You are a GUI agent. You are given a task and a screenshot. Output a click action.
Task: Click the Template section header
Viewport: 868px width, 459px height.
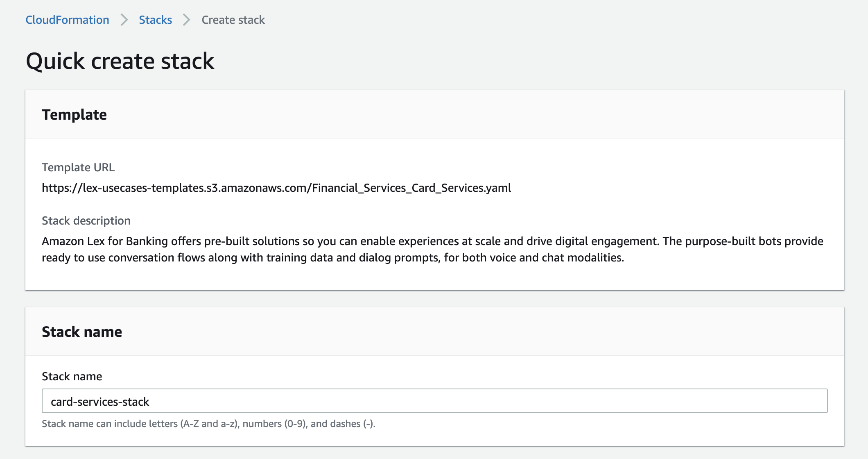tap(74, 115)
